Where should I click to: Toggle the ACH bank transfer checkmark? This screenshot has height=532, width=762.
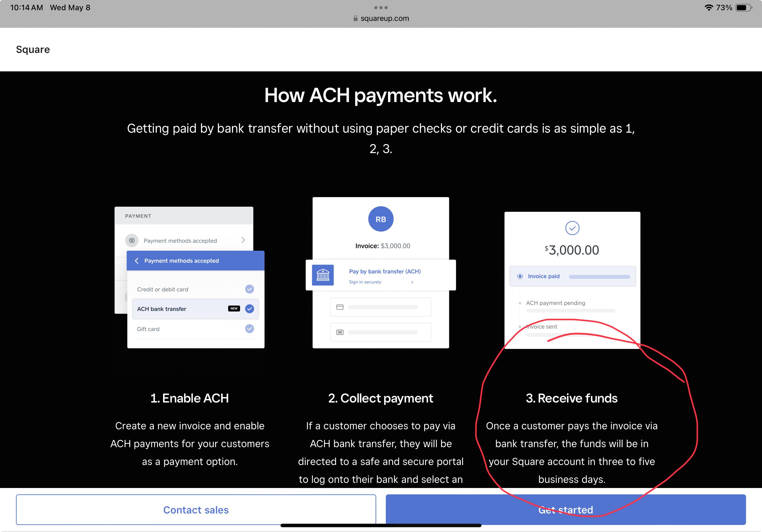pos(249,308)
